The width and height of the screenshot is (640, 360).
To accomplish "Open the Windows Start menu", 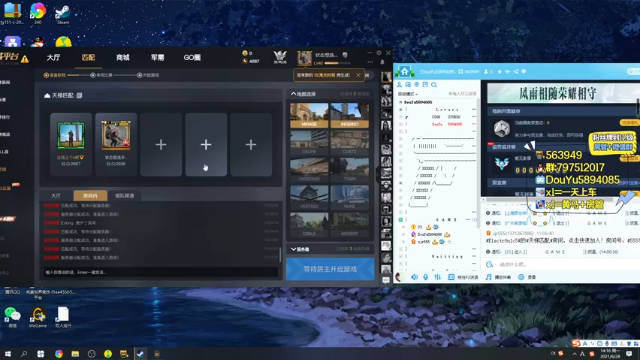I will [x=7, y=353].
